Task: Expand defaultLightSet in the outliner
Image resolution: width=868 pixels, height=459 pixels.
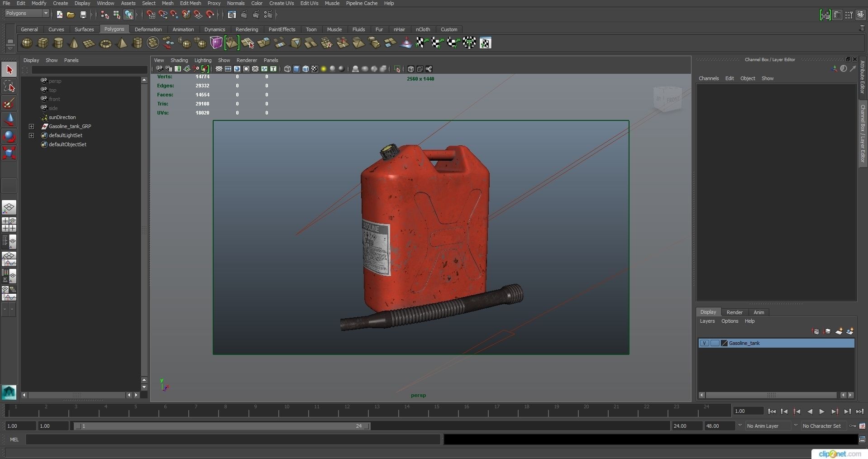Action: click(x=31, y=135)
